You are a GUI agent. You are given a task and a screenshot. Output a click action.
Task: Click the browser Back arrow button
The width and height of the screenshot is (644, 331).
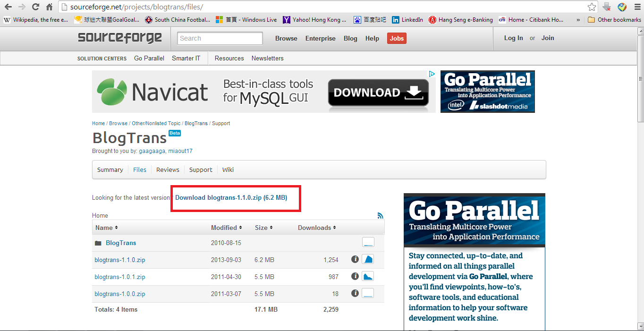pos(8,7)
